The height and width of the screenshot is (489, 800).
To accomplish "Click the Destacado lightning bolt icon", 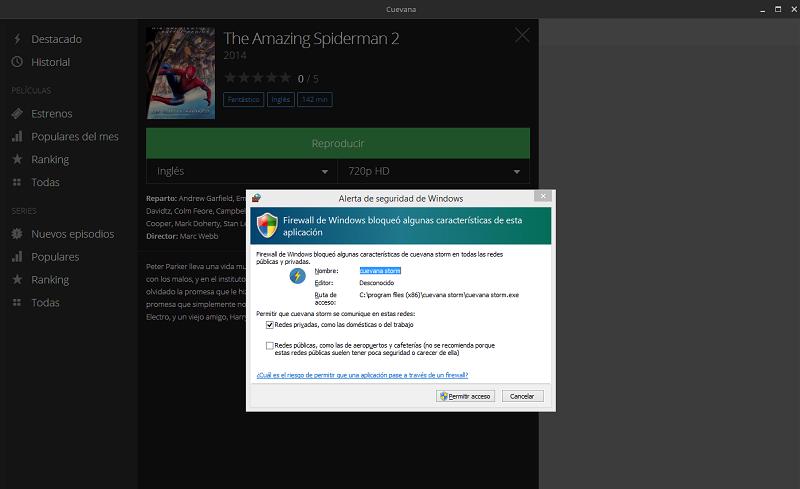I will point(17,39).
